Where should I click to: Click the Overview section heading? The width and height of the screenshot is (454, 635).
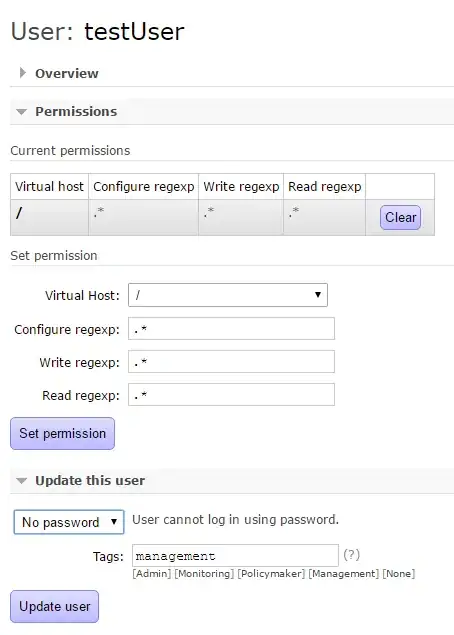pos(66,73)
